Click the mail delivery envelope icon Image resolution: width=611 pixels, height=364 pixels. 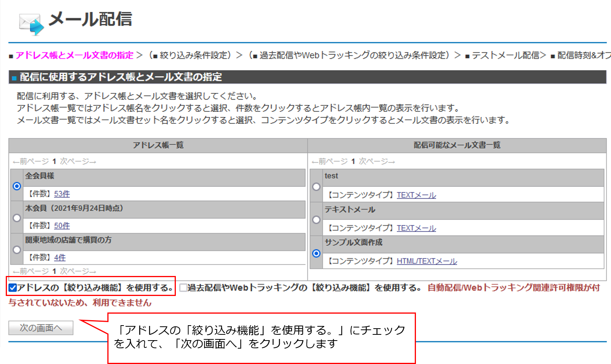tap(31, 24)
